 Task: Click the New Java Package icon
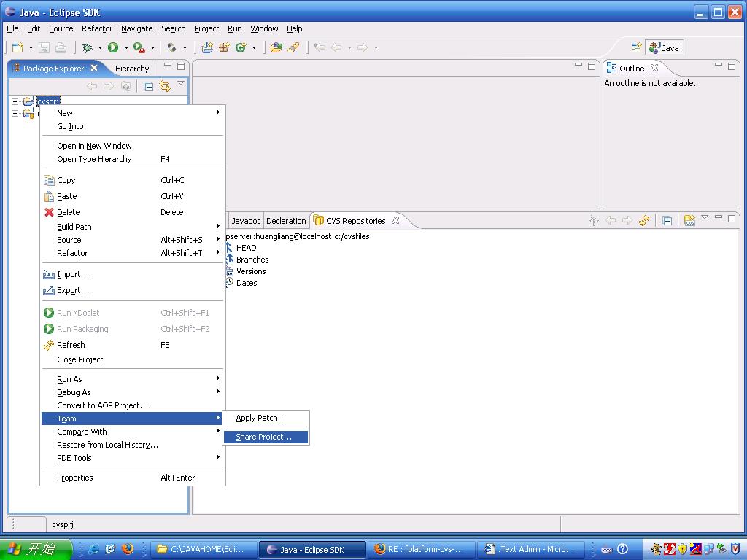224,47
